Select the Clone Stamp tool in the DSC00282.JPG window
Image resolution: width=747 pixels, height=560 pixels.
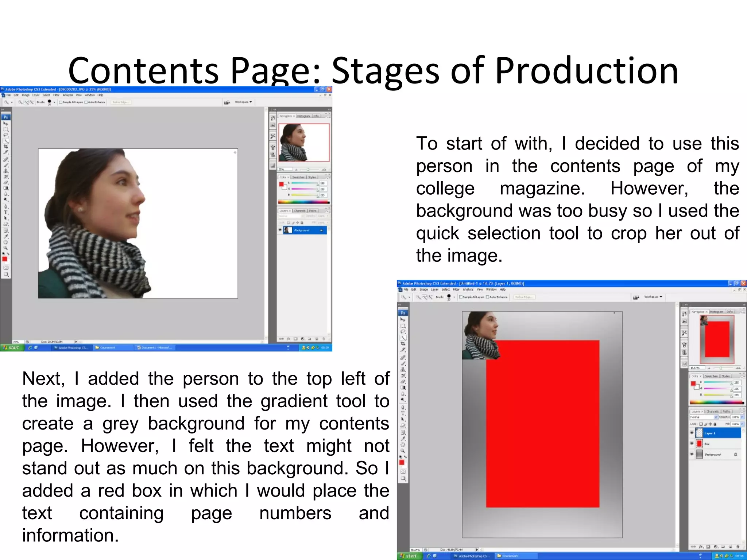5,171
